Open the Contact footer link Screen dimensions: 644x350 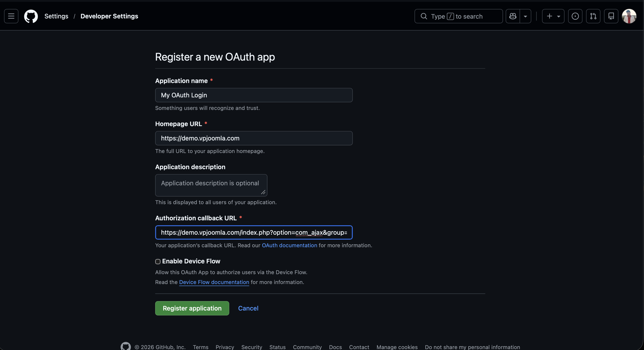click(359, 347)
